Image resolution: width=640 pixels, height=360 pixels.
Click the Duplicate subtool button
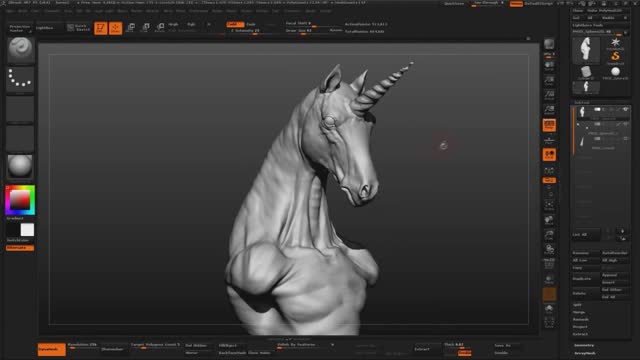click(x=585, y=279)
